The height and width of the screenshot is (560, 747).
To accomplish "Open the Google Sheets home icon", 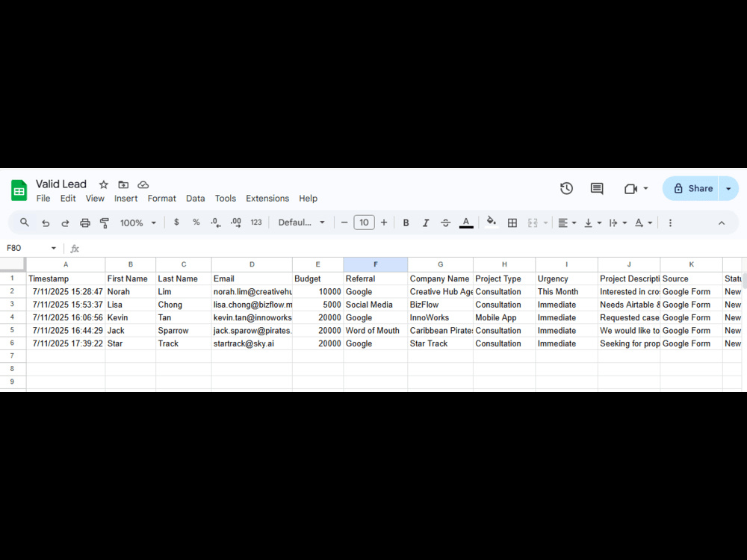I will 19,190.
